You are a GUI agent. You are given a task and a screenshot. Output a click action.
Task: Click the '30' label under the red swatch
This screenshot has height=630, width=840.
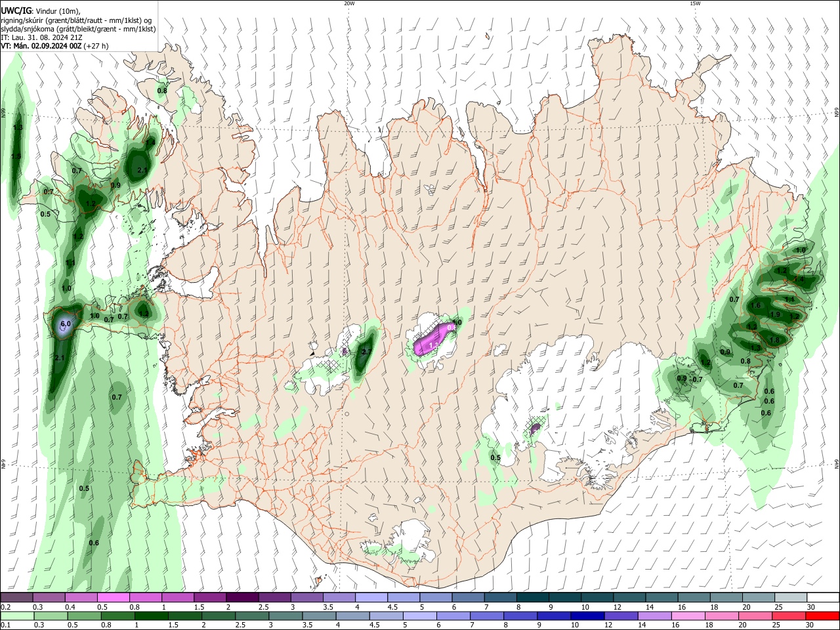click(x=811, y=625)
